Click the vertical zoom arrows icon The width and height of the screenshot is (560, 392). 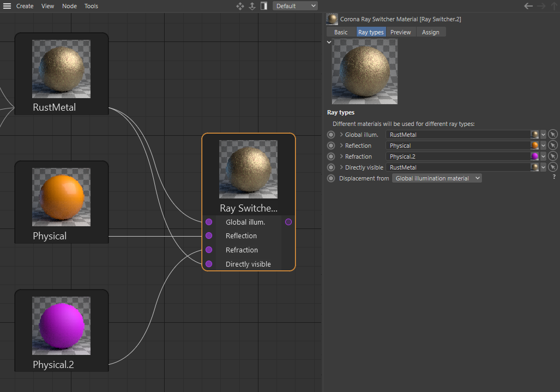tap(252, 6)
